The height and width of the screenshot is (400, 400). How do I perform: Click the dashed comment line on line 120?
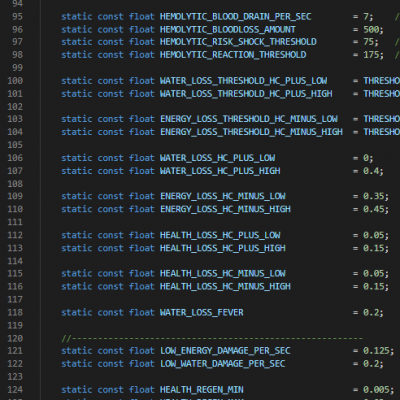(x=212, y=339)
